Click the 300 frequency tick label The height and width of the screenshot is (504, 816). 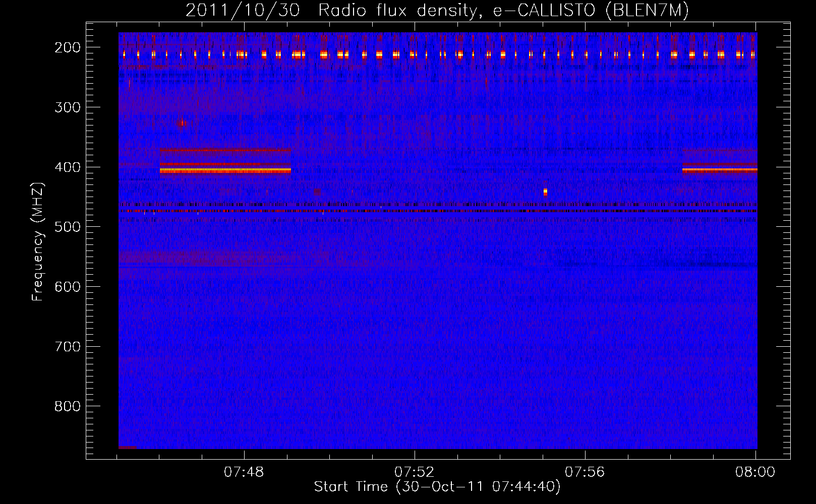click(x=68, y=107)
